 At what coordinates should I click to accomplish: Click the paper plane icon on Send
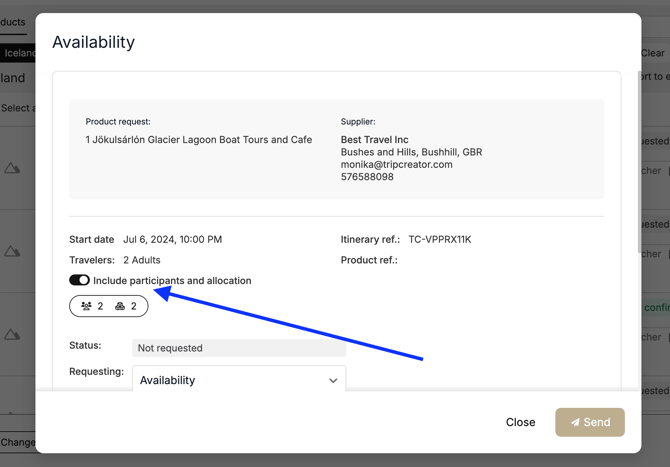pyautogui.click(x=575, y=422)
